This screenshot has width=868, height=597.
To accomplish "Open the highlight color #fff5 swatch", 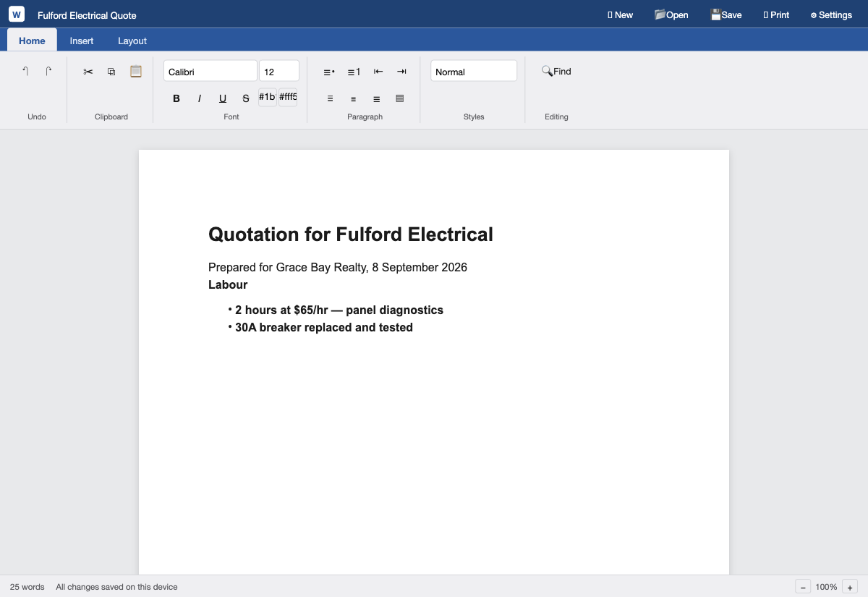I will [x=288, y=97].
